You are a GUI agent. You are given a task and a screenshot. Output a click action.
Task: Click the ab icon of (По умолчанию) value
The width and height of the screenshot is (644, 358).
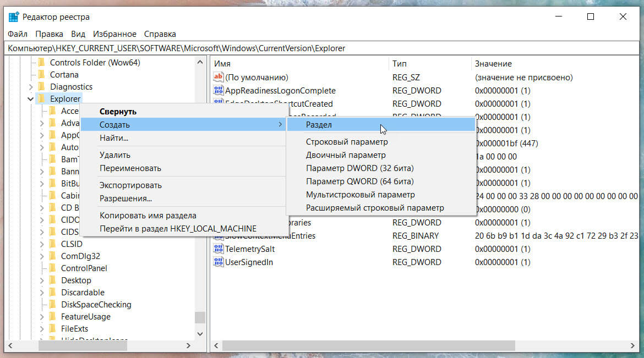coord(218,77)
